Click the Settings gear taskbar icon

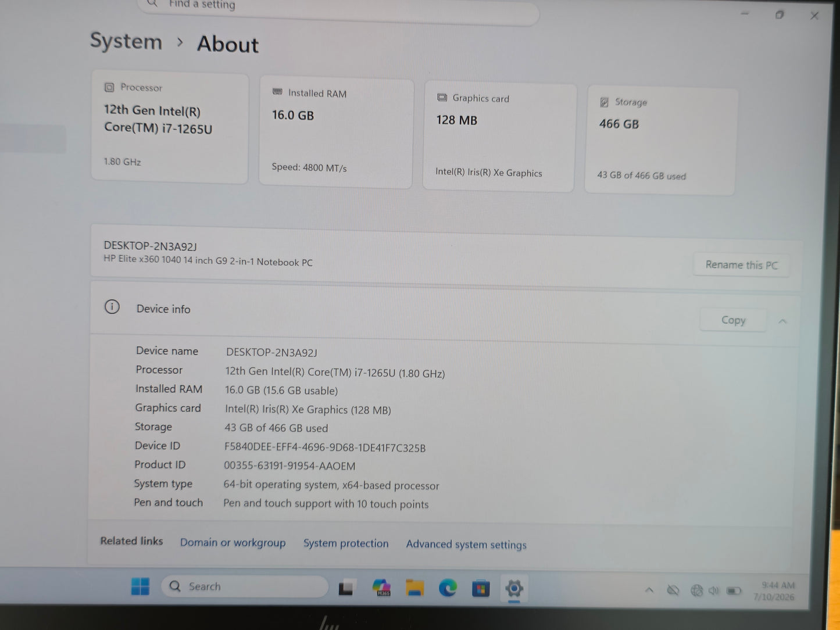[514, 589]
